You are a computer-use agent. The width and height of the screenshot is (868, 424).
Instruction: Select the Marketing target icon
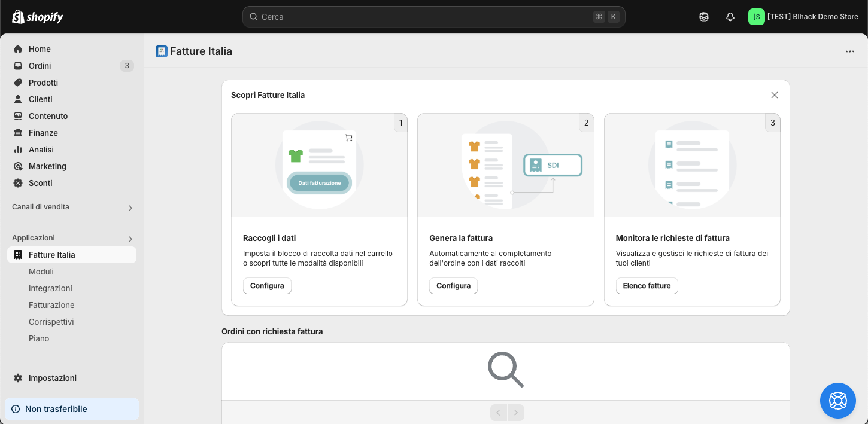(18, 166)
